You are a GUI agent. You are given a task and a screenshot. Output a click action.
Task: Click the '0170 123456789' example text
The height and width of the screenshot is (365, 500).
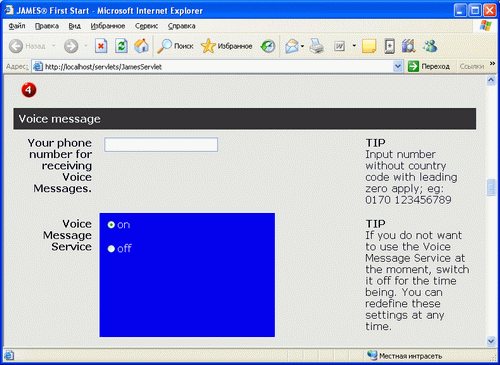408,200
